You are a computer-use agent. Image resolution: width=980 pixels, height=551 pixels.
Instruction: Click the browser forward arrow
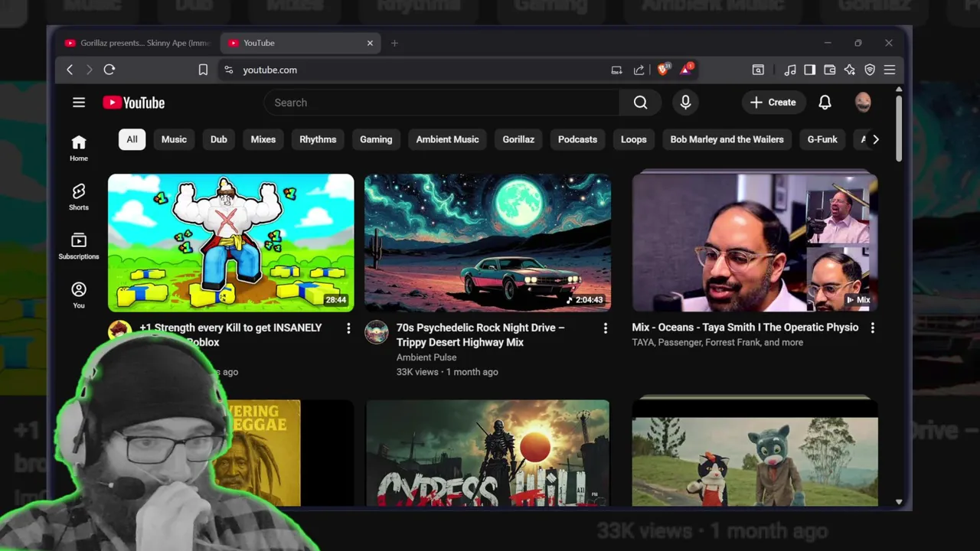[89, 70]
